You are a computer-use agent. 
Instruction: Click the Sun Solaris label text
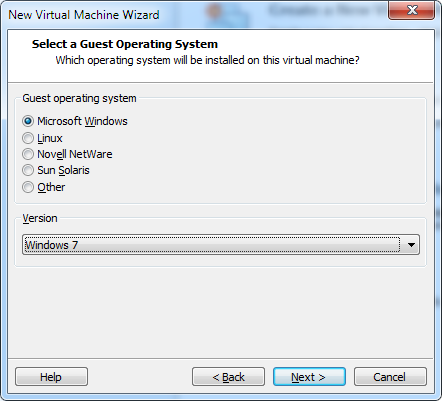(63, 170)
